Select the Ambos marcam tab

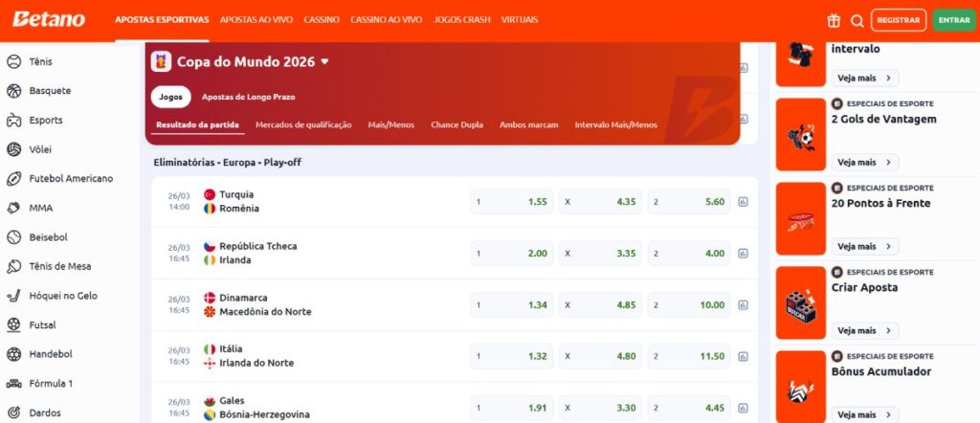pyautogui.click(x=528, y=125)
